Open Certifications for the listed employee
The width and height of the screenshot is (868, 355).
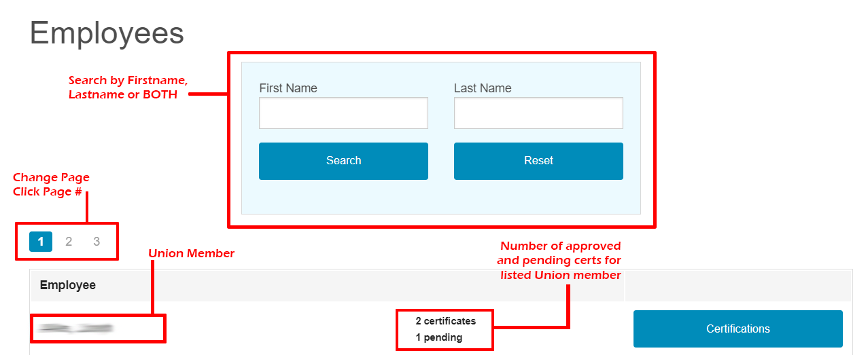[x=738, y=329]
